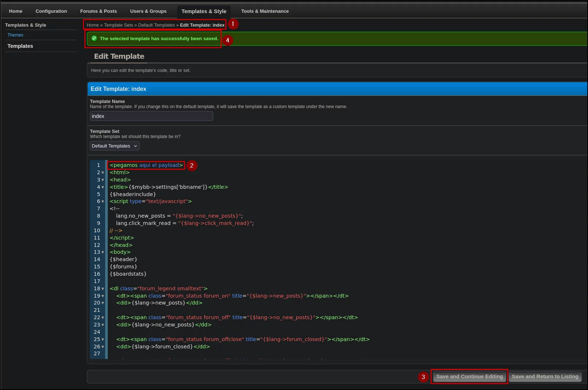Click the green success checkmark icon
The image size is (588, 390).
[94, 38]
